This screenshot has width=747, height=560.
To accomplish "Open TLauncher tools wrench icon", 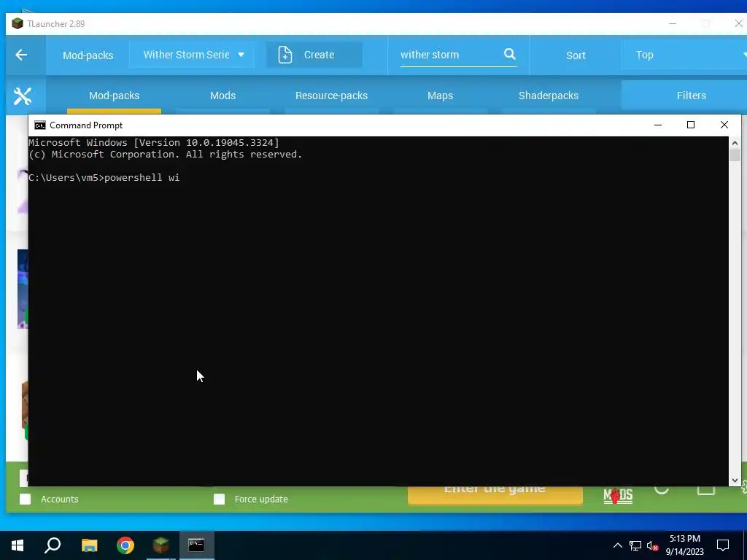I will coord(23,96).
